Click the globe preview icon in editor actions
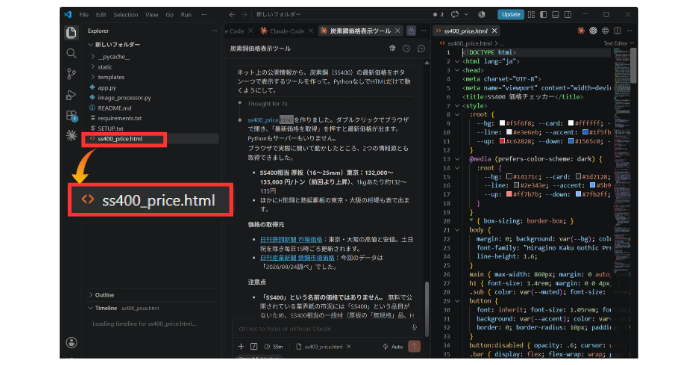The height and width of the screenshot is (365, 698). 605,31
